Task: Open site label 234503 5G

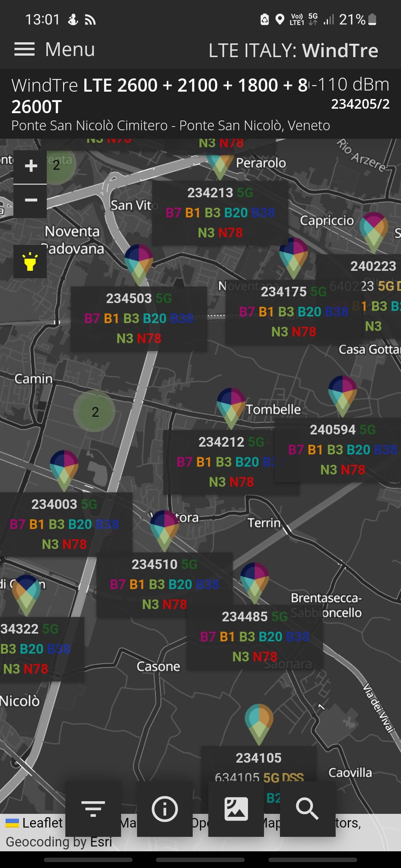Action: pyautogui.click(x=139, y=318)
